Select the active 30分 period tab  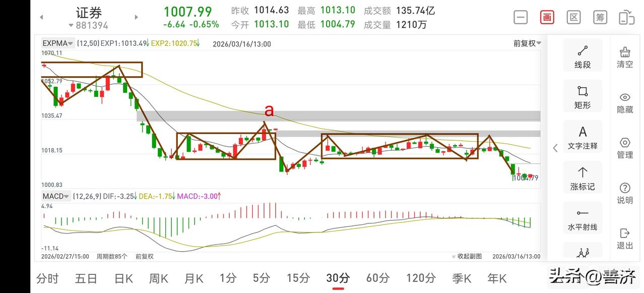click(338, 278)
